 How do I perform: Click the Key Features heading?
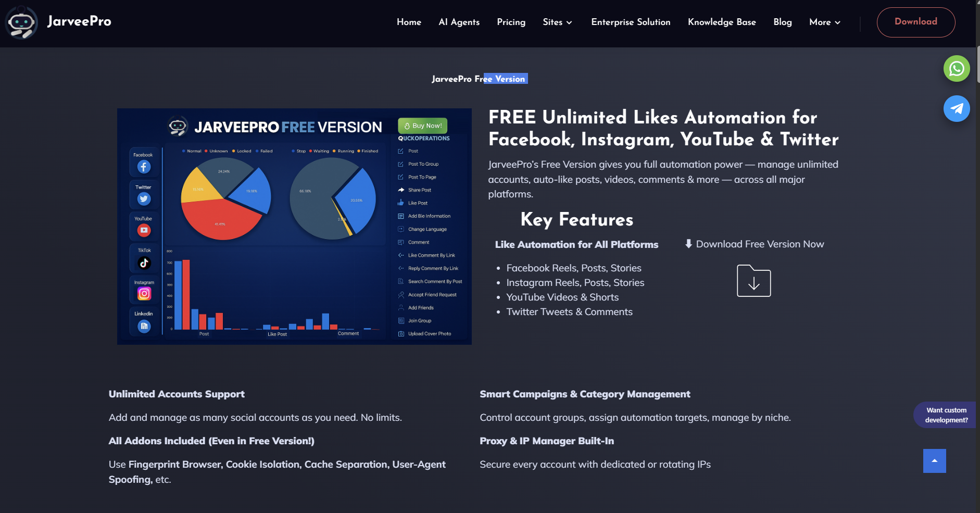(x=577, y=219)
